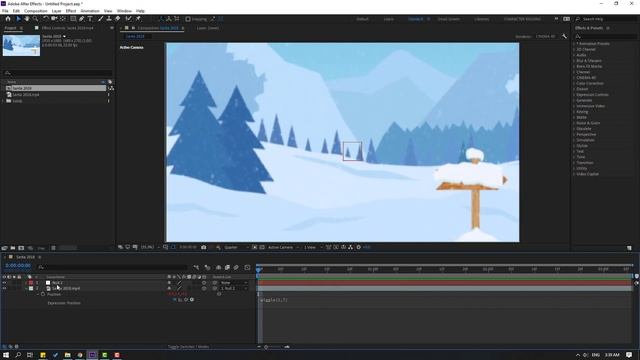Click new composition icon at Project panel bottom
Viewport: 640px width, 360px height.
[21, 248]
